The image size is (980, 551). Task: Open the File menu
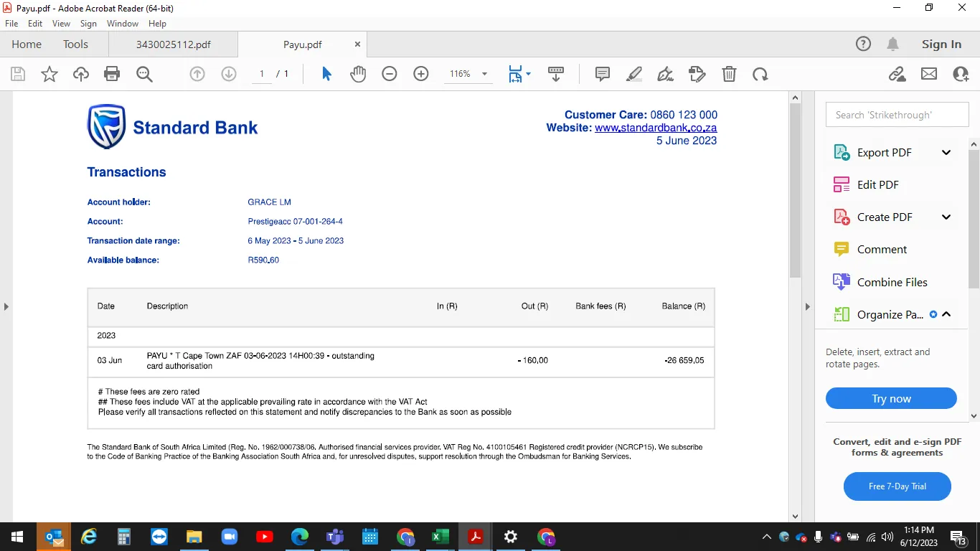click(11, 24)
